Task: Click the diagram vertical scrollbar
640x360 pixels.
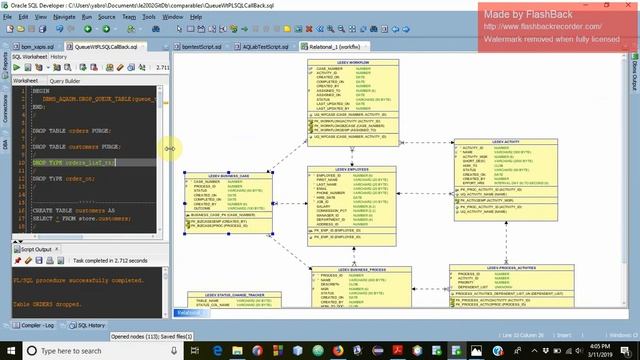Action: pos(624,180)
